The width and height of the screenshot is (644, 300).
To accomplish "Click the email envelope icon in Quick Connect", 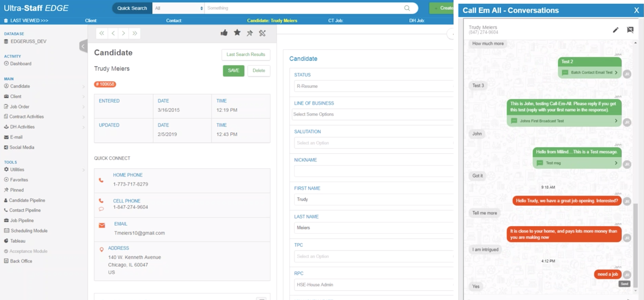I will [x=101, y=225].
